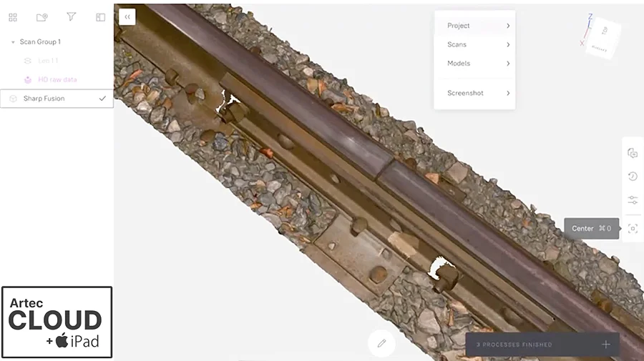Collapse the sidebar with double chevron

(127, 17)
